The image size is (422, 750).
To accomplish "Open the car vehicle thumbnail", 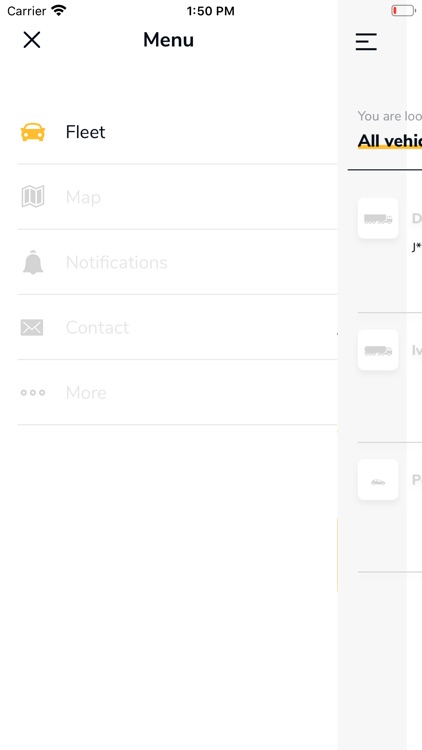I will 378,480.
